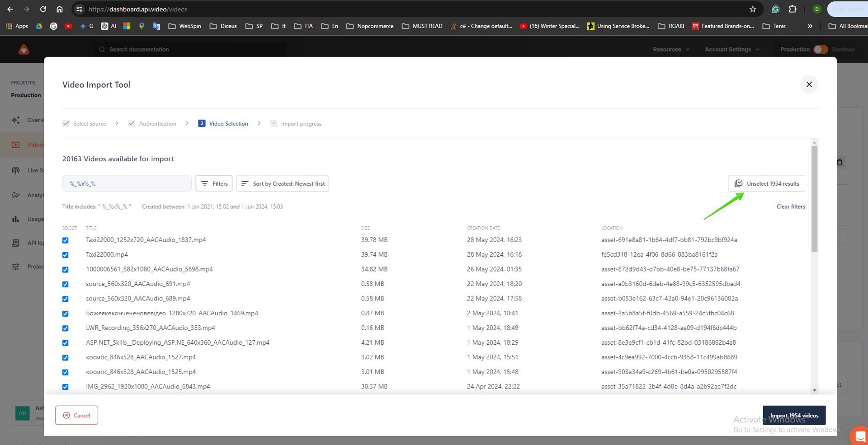Image resolution: width=868 pixels, height=445 pixels.
Task: Sort by the Creation Date column header
Action: coord(483,228)
